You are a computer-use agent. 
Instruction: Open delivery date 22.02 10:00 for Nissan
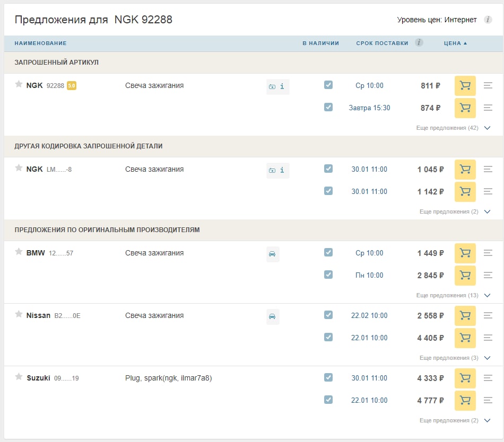(x=369, y=316)
